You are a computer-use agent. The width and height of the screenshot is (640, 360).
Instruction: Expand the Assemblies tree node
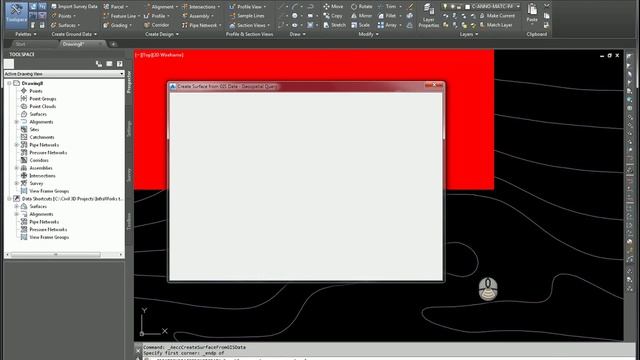[17, 168]
